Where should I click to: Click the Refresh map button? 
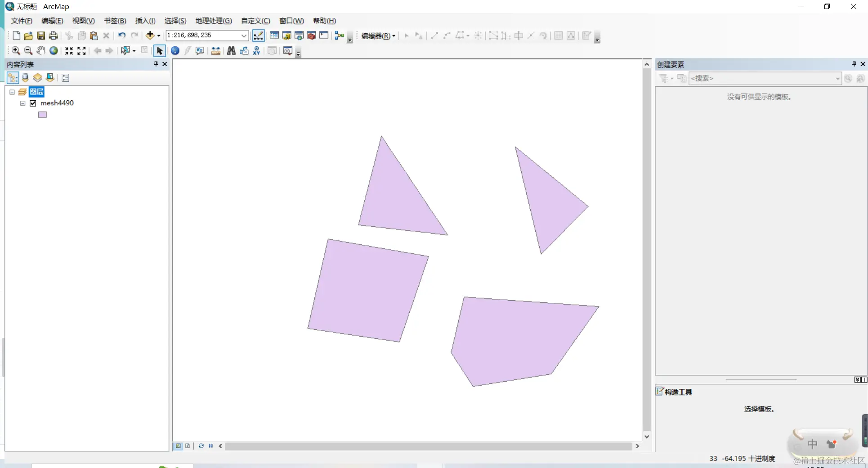201,446
